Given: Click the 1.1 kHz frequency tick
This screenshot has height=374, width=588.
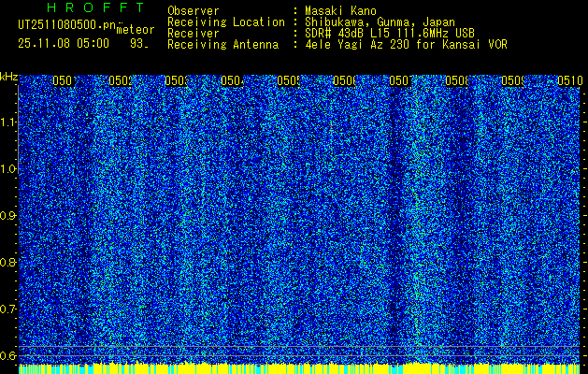Looking at the screenshot, I should [x=9, y=122].
